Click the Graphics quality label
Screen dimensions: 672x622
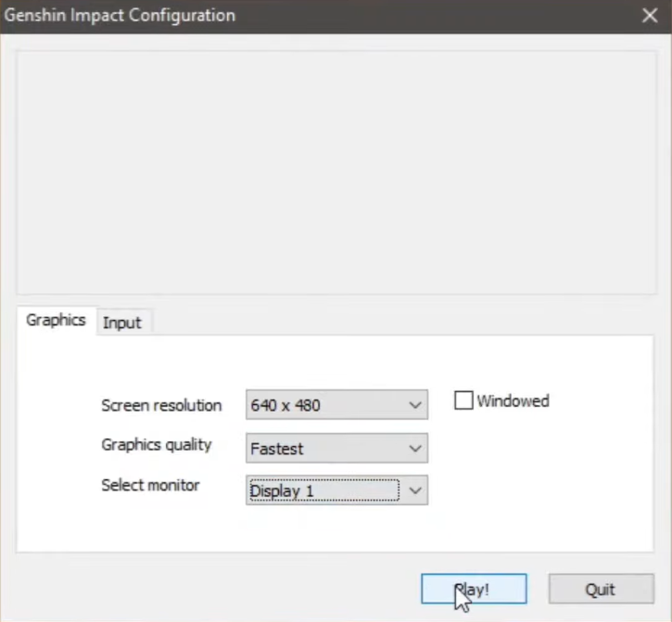(157, 445)
